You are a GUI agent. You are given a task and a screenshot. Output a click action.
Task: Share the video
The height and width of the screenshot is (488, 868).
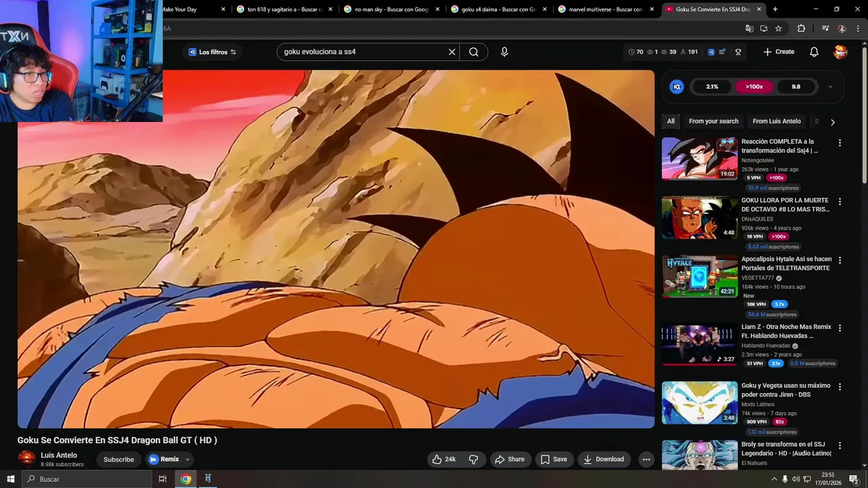[509, 460]
